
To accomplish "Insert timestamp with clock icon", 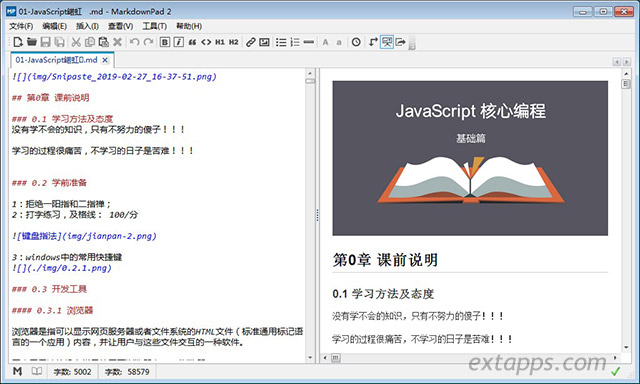I will 356,42.
